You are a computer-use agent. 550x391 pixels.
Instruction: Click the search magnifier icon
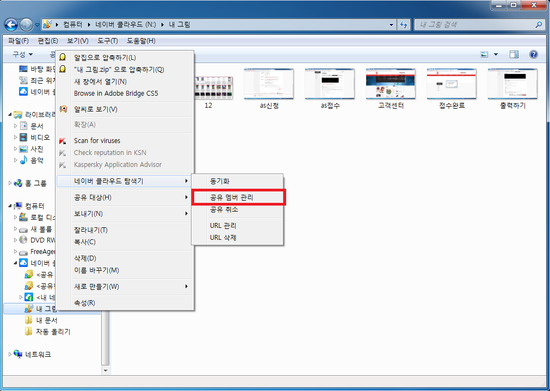pos(539,25)
